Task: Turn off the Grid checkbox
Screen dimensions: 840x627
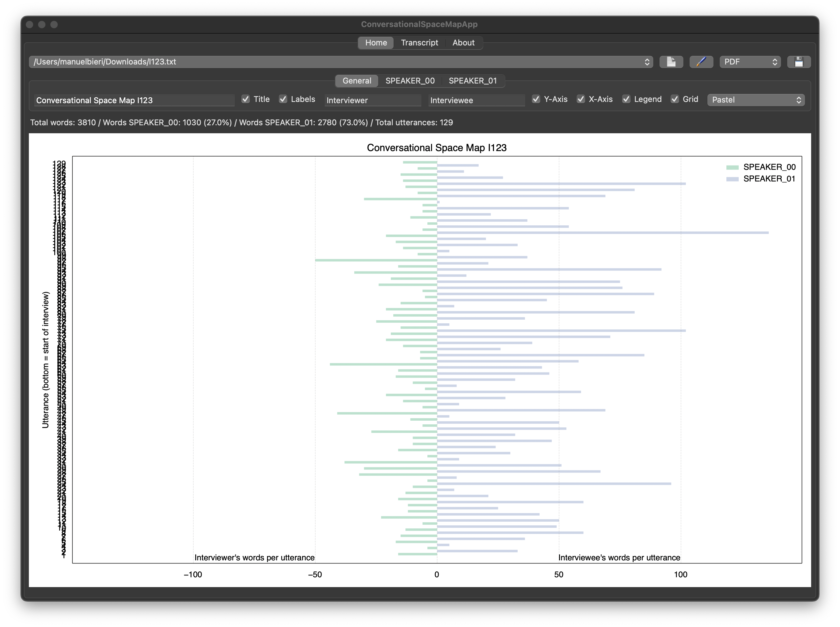Action: pyautogui.click(x=675, y=99)
